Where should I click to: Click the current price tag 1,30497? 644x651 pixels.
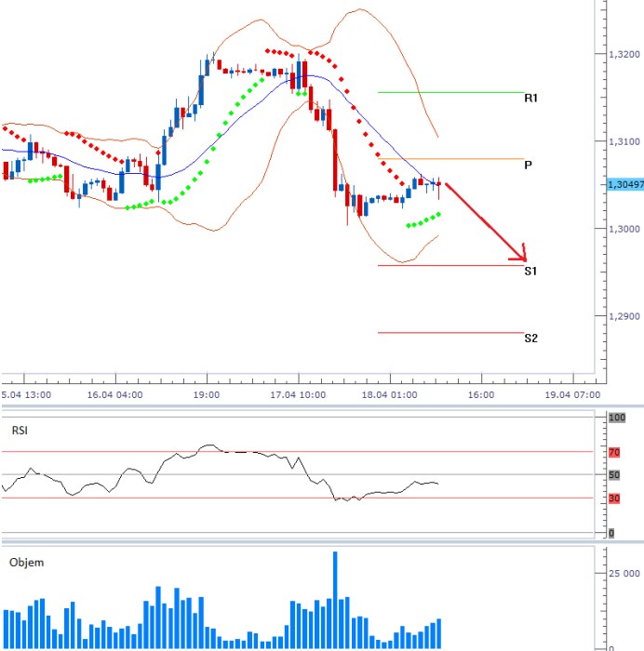pyautogui.click(x=624, y=184)
